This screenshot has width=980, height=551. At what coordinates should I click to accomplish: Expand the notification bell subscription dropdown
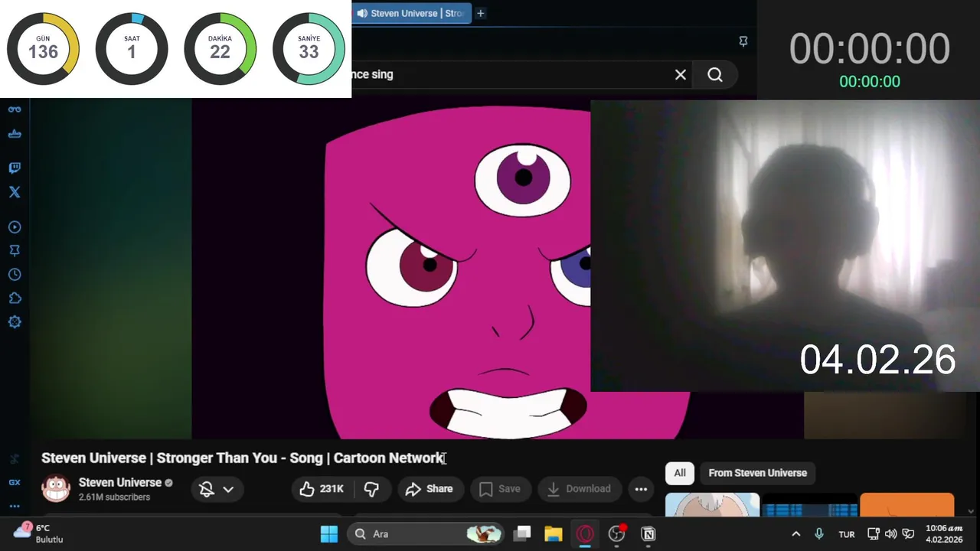[x=216, y=489]
